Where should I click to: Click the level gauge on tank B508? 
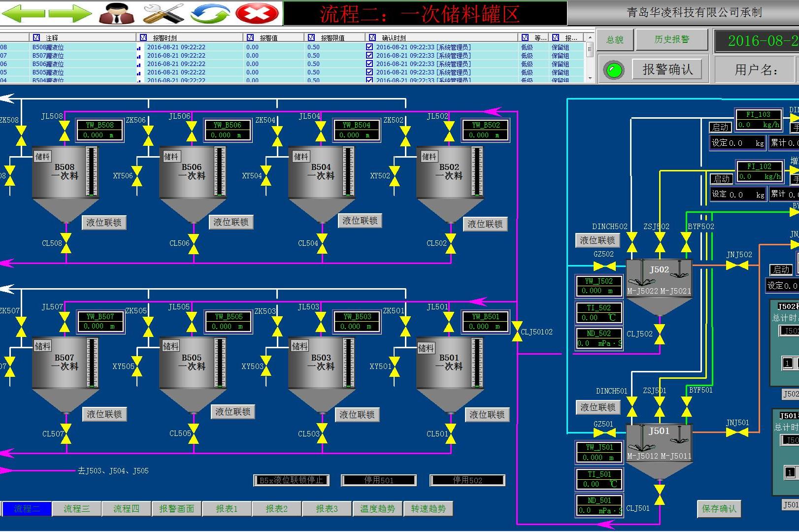pyautogui.click(x=91, y=172)
